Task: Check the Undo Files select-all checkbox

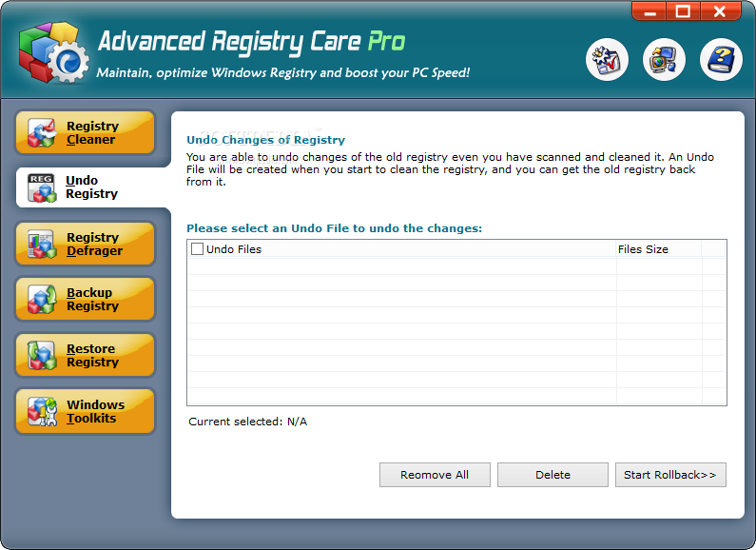Action: (197, 249)
